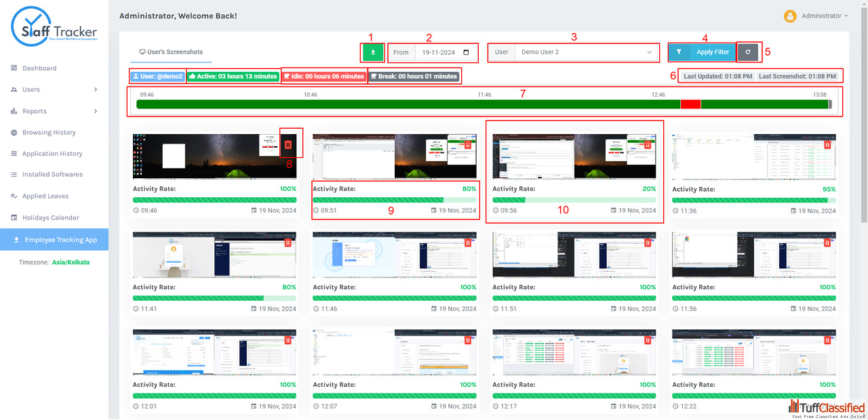This screenshot has width=868, height=420.
Task: Click the gray refresh/reset icon button
Action: tap(747, 52)
